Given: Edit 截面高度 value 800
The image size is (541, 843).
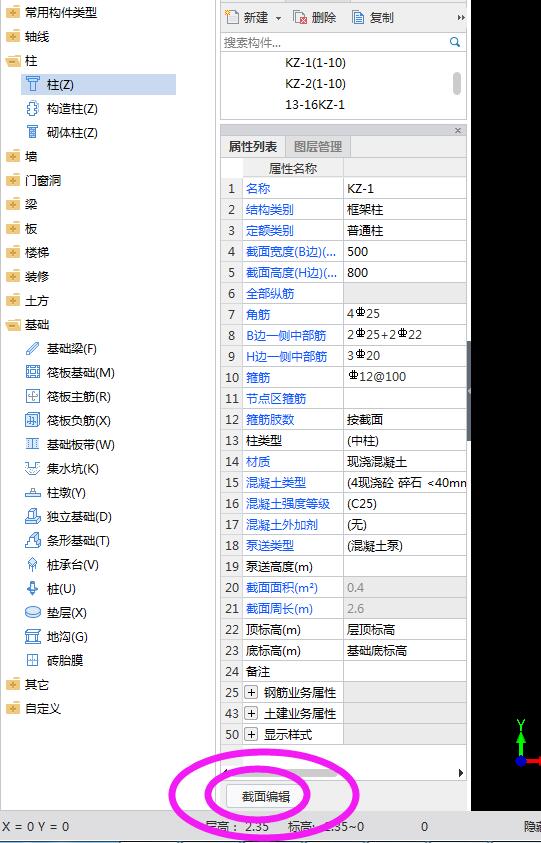Looking at the screenshot, I should point(404,273).
